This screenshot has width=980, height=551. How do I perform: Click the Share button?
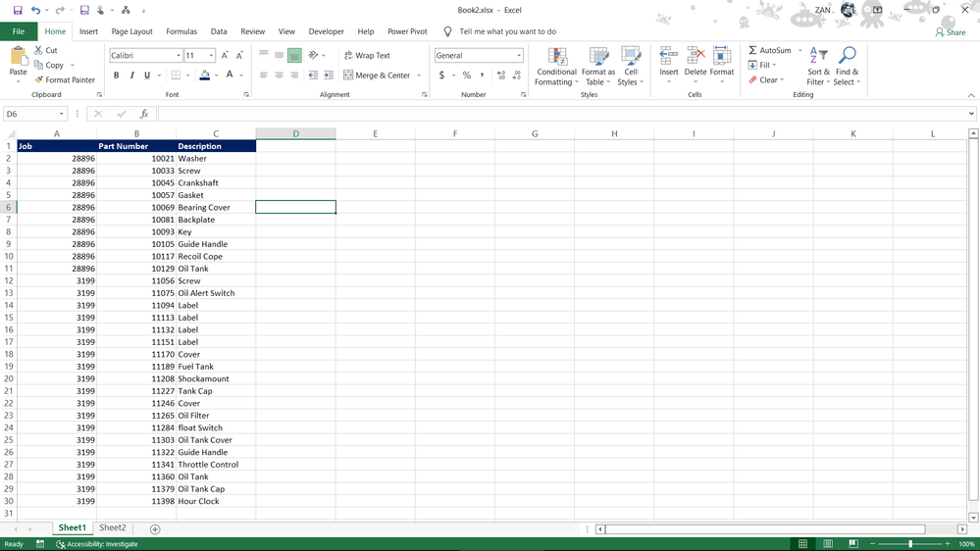pyautogui.click(x=951, y=32)
